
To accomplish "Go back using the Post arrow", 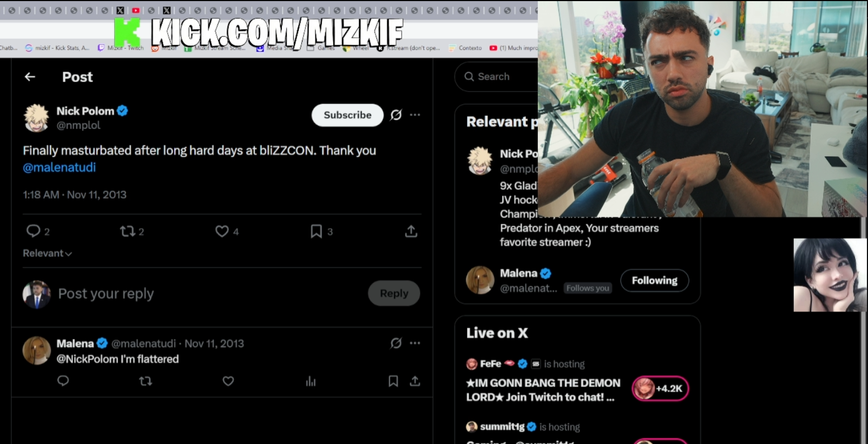I will pos(30,77).
